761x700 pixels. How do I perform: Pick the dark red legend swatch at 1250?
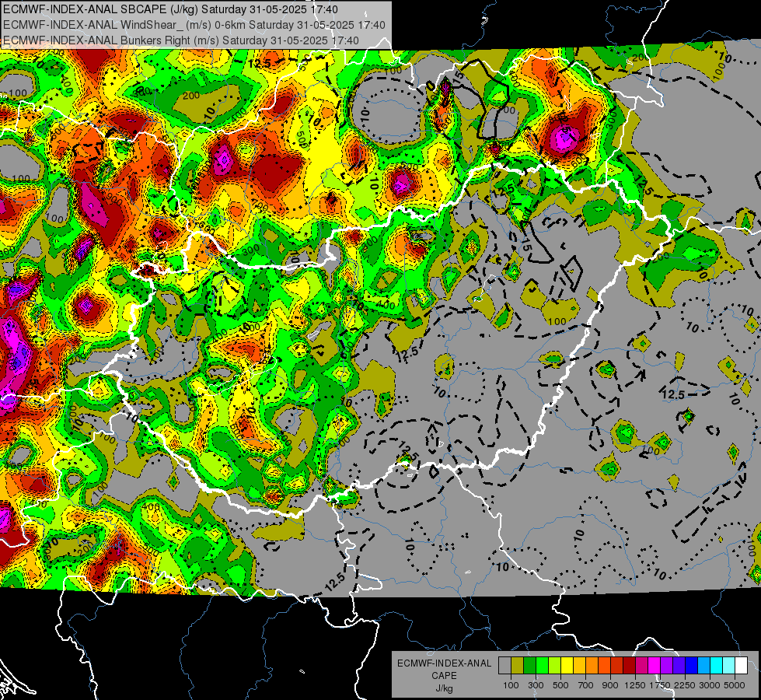629,666
